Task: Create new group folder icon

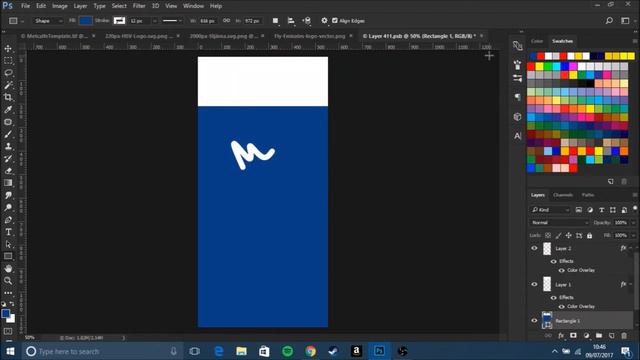Action: [599, 336]
